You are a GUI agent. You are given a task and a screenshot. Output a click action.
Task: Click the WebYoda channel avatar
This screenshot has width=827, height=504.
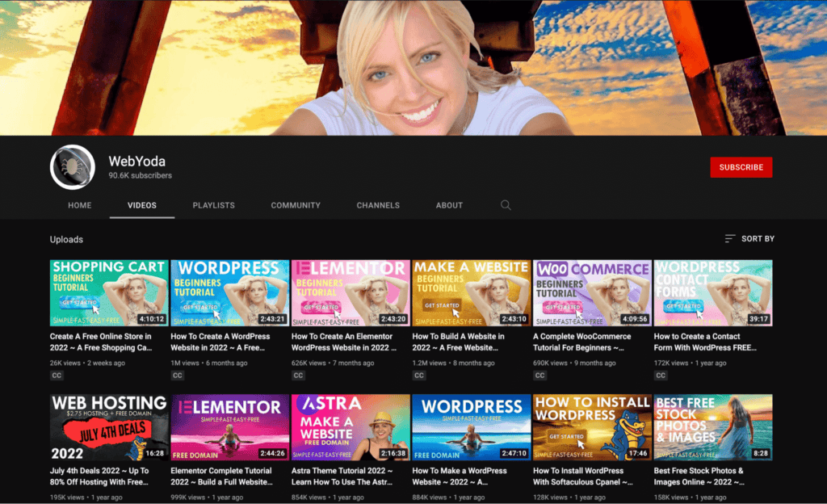pos(72,166)
